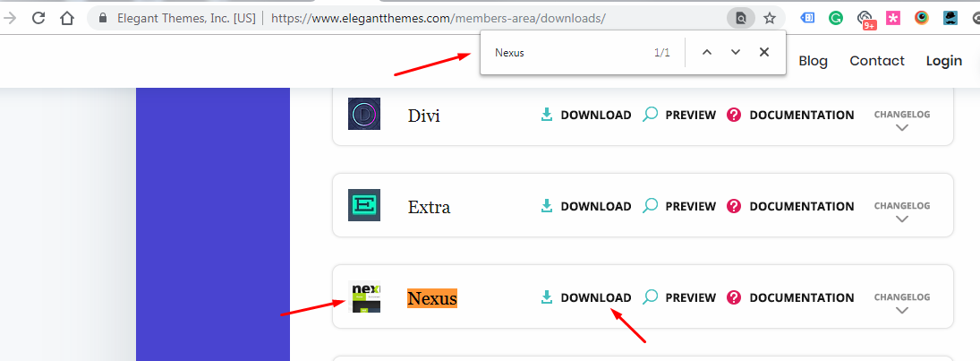Expand the Extra changelog
This screenshot has height=361, width=980.
coord(901,212)
